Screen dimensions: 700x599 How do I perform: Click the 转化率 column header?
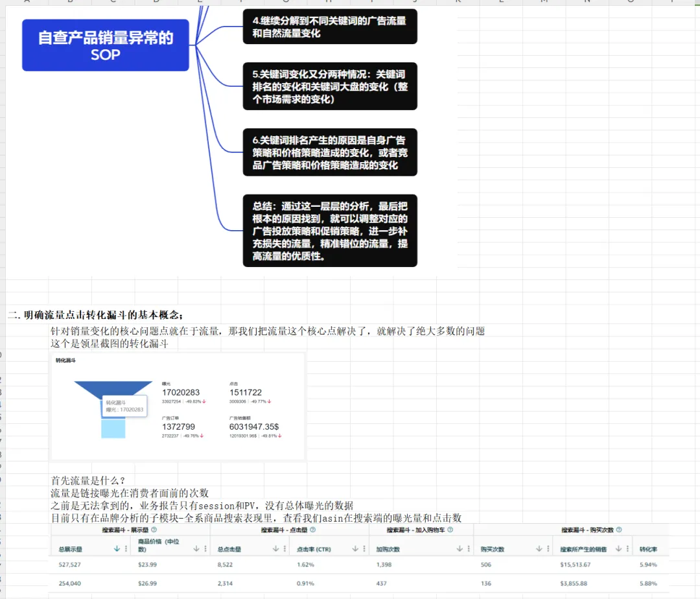click(x=648, y=550)
